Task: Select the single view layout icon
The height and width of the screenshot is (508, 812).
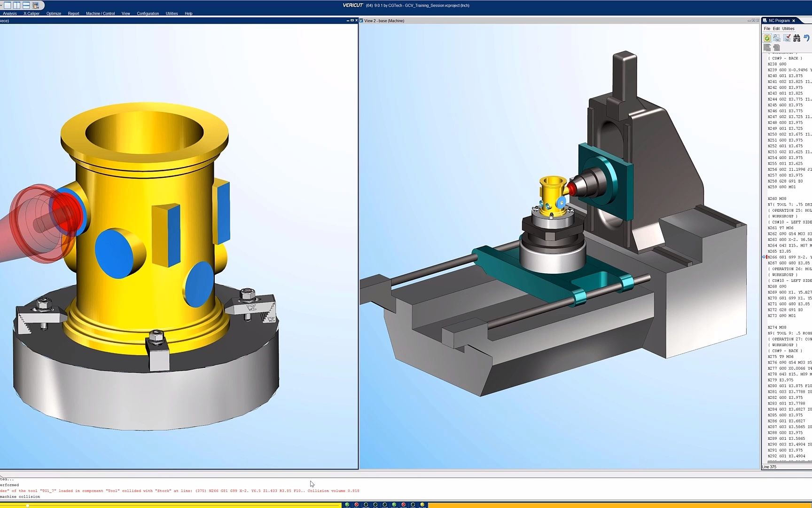Action: click(x=8, y=5)
